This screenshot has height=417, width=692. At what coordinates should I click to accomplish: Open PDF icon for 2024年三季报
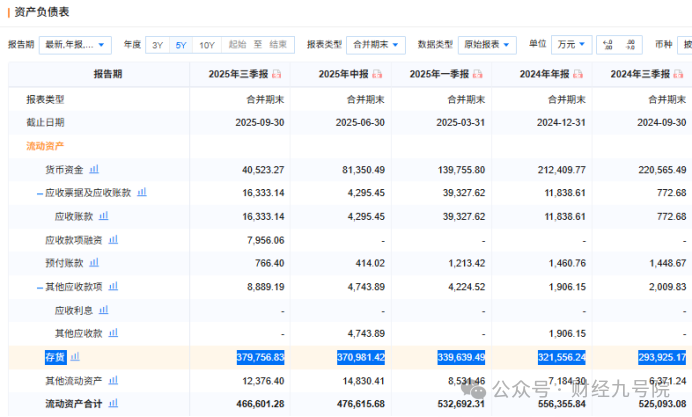point(678,74)
